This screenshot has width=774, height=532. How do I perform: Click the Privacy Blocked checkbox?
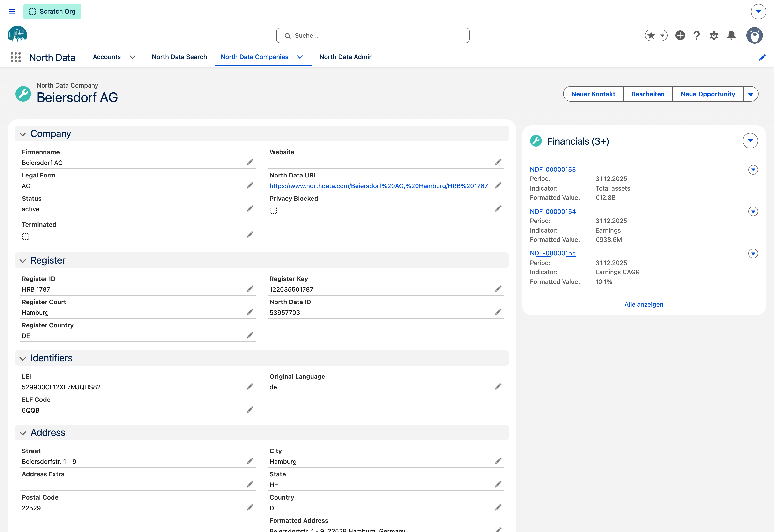pyautogui.click(x=273, y=210)
